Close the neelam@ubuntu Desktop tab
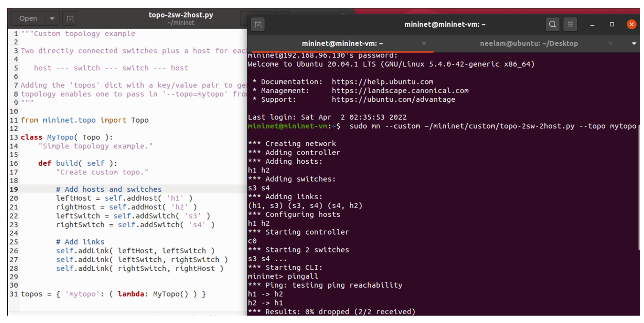 point(610,44)
